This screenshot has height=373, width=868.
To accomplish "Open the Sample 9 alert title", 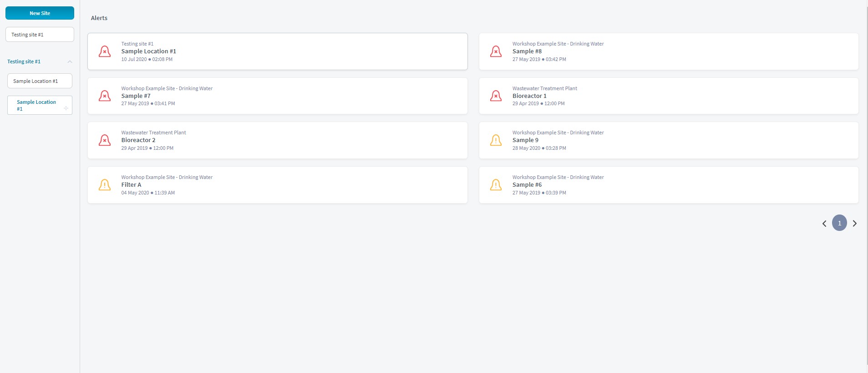I will (525, 140).
